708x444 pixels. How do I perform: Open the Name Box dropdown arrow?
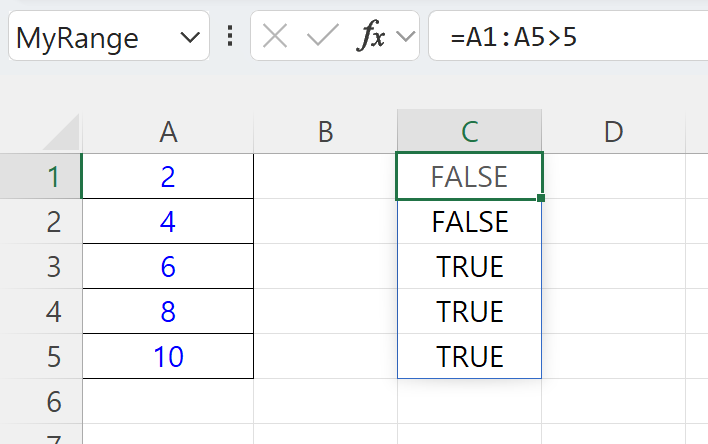click(x=190, y=37)
